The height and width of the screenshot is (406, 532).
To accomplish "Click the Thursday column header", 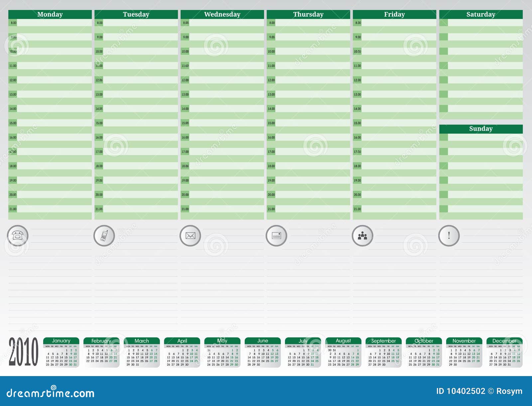I will [308, 14].
